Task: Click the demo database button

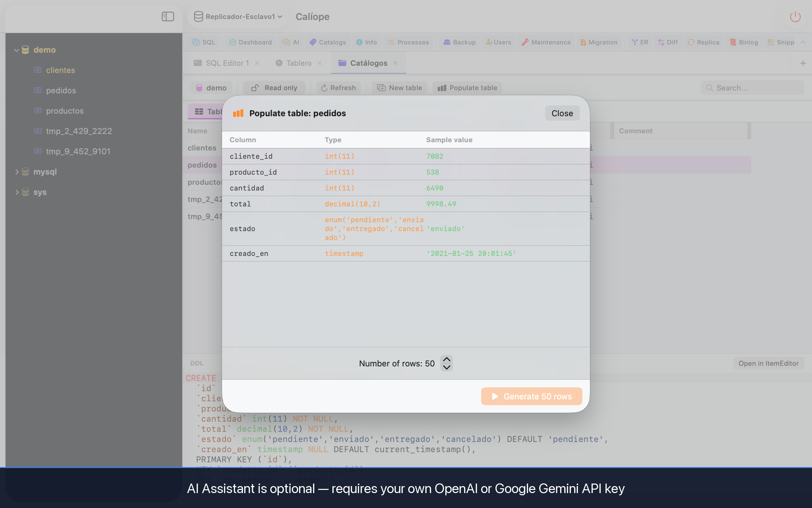Action: pos(211,88)
